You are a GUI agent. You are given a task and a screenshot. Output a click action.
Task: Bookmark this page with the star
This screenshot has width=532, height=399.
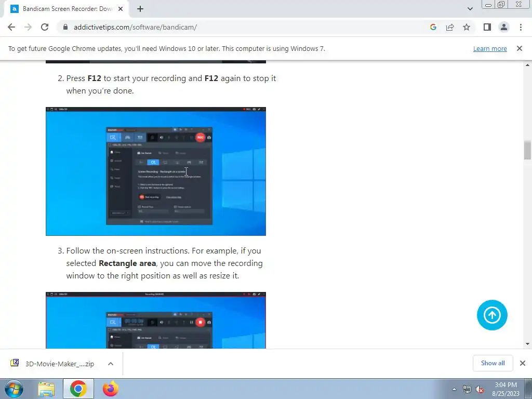467,27
